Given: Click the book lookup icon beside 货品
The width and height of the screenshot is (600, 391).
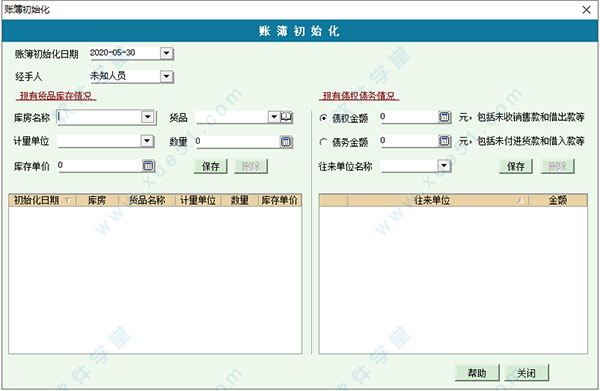Looking at the screenshot, I should click(x=286, y=117).
